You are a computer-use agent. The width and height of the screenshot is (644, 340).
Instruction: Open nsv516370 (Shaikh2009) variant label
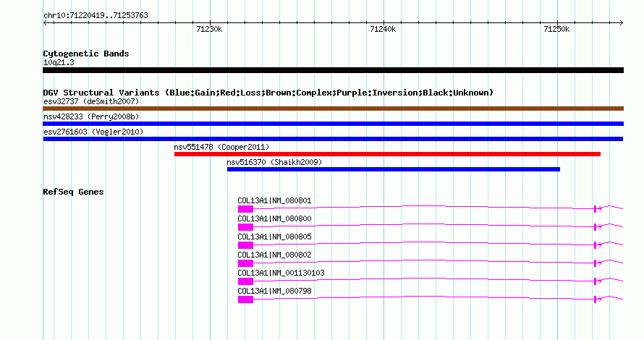[274, 162]
